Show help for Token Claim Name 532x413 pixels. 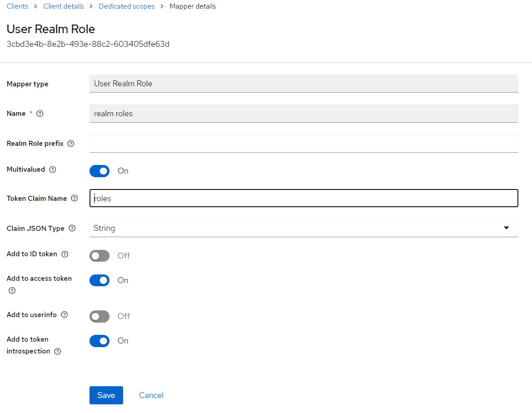pyautogui.click(x=75, y=198)
